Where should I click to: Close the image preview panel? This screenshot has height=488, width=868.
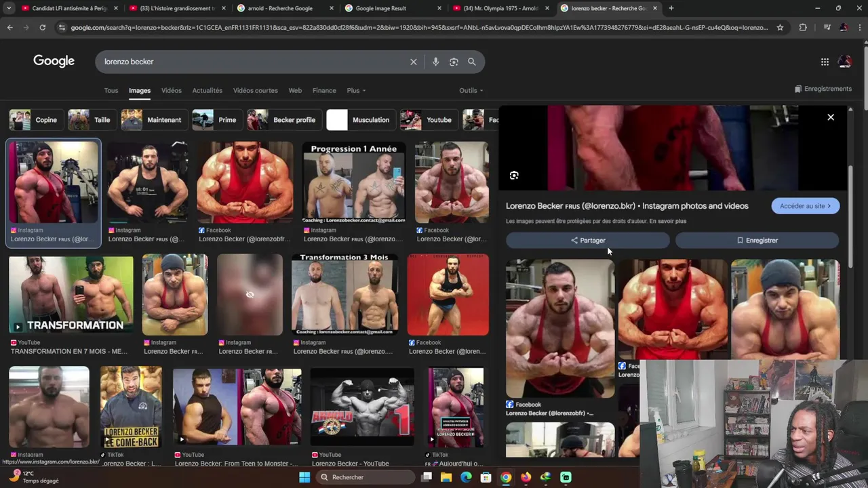(x=831, y=117)
